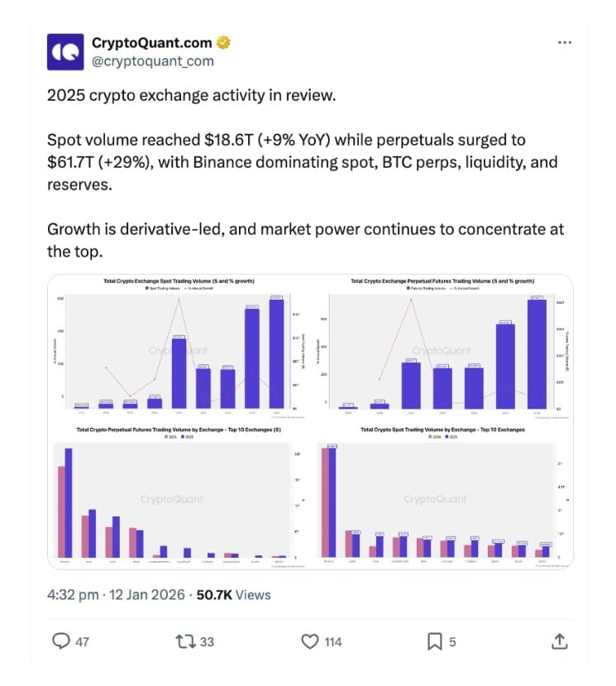Like the tweet with the heart icon
The width and height of the screenshot is (616, 686).
coord(310,641)
